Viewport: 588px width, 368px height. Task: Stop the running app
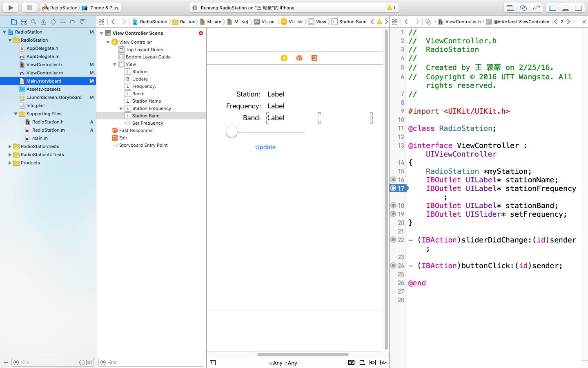click(29, 7)
